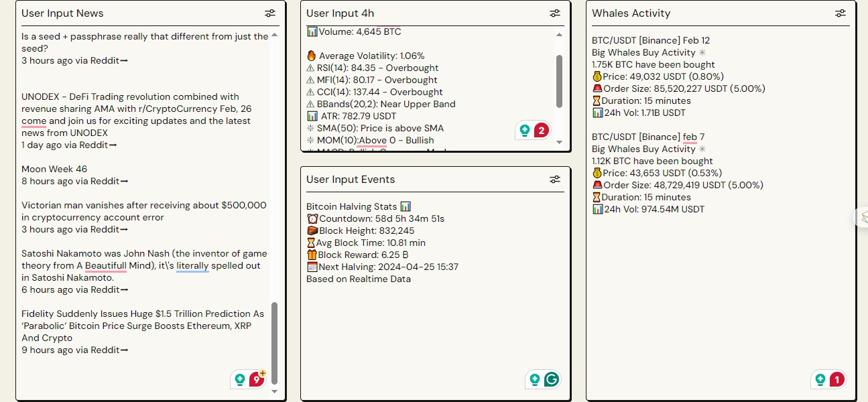Screen dimensions: 868x402
Task: Click 'Countdown: 58d 5h 34m 51s' line
Action: tap(375, 218)
